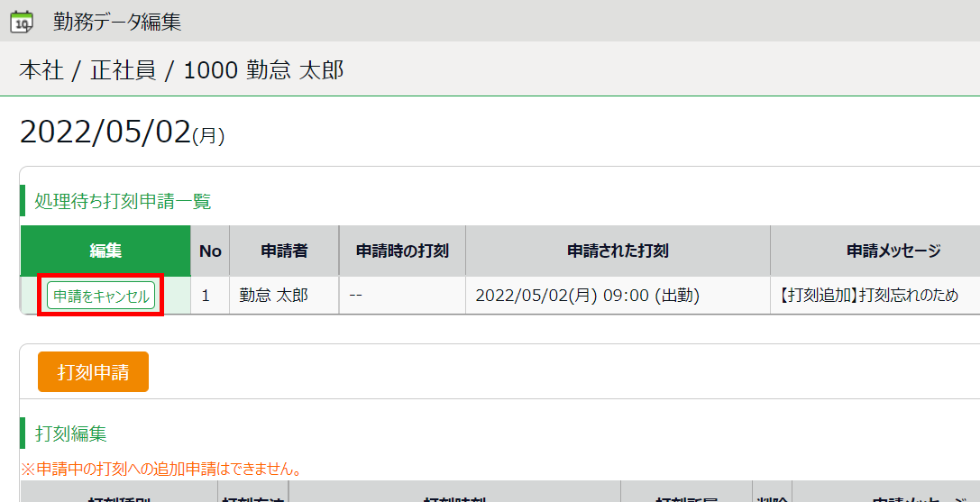The image size is (980, 502).
Task: Click the No column header
Action: point(210,251)
